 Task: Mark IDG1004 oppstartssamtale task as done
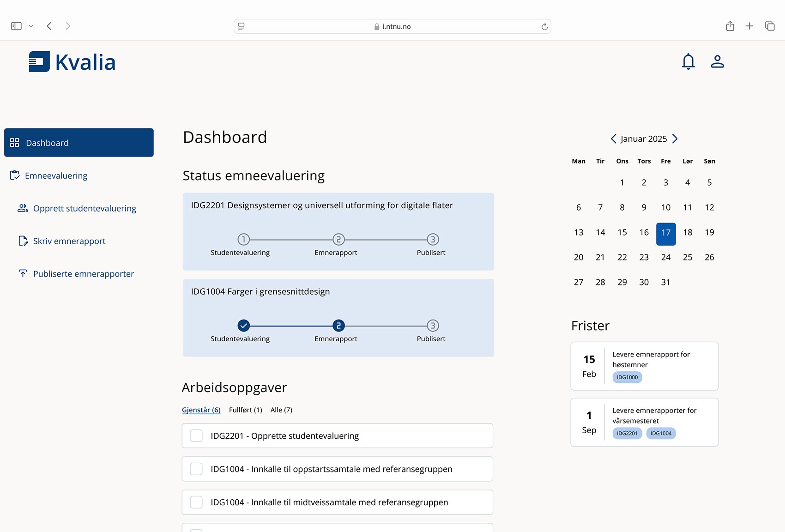point(196,469)
